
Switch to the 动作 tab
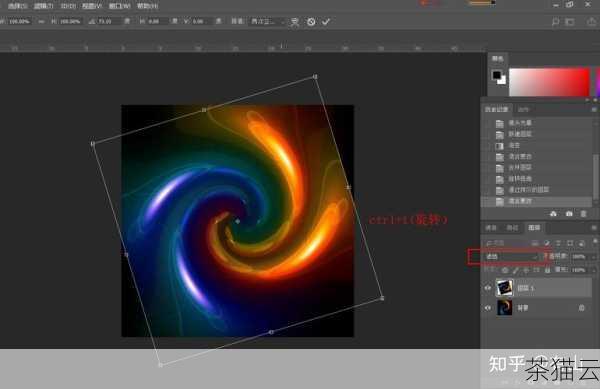pos(523,110)
